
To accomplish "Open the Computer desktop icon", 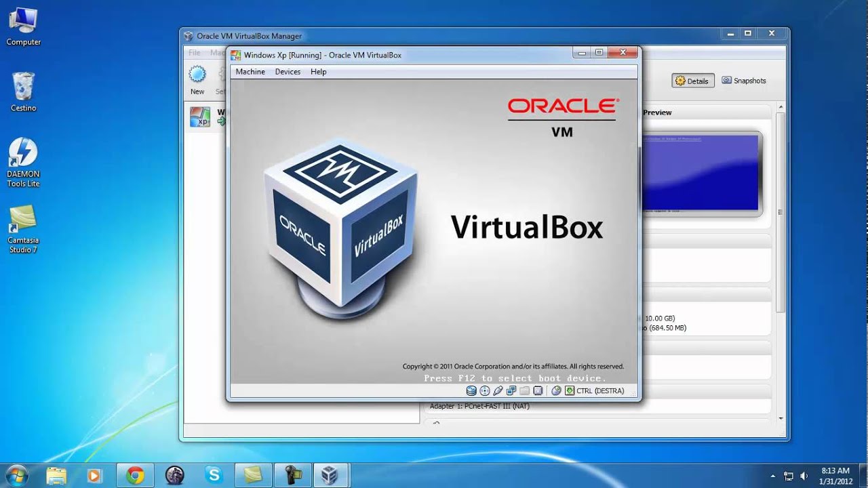I will (x=23, y=26).
